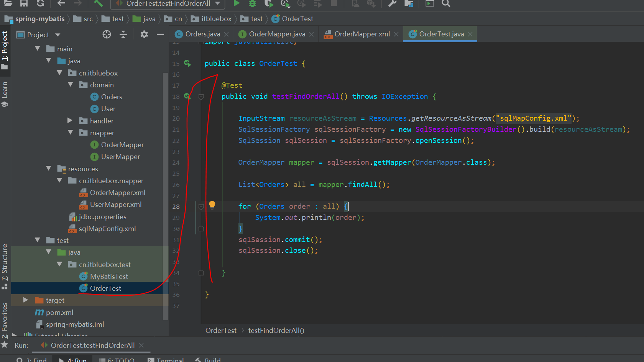Click the Save All toolbar icon
This screenshot has height=362, width=644.
point(24,3)
